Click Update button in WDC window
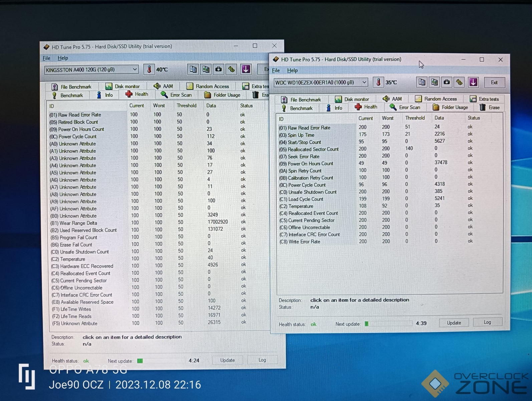This screenshot has height=401, width=532. (454, 323)
